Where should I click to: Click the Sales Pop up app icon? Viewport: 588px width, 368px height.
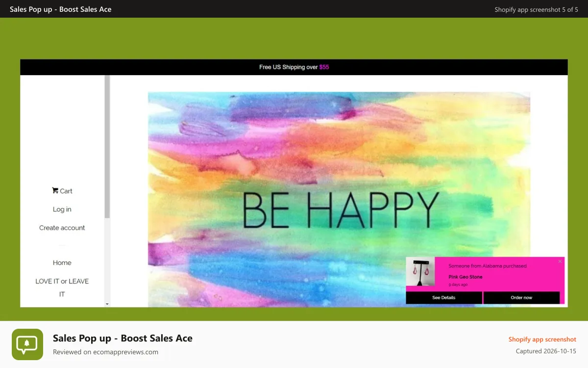[x=27, y=344]
